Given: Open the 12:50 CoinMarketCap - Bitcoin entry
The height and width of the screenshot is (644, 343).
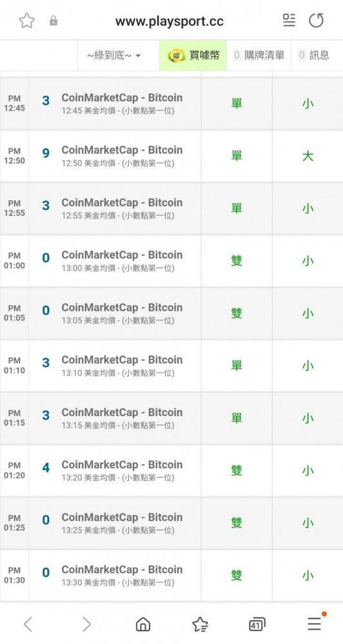Looking at the screenshot, I should (122, 156).
